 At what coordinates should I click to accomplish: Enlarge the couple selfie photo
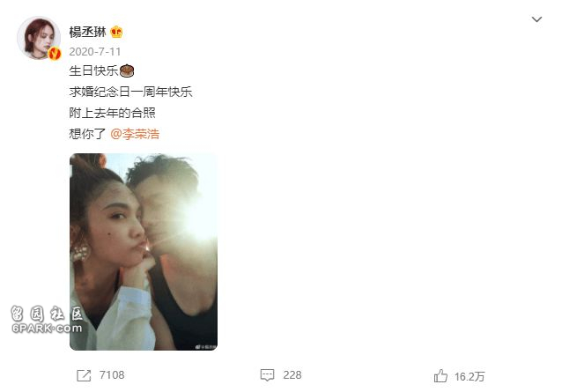pos(144,252)
